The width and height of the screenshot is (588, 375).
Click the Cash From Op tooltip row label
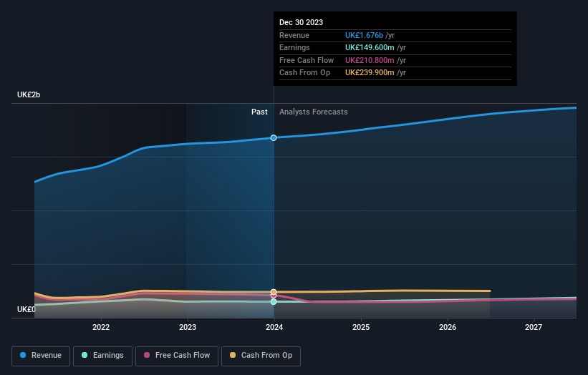pos(304,73)
